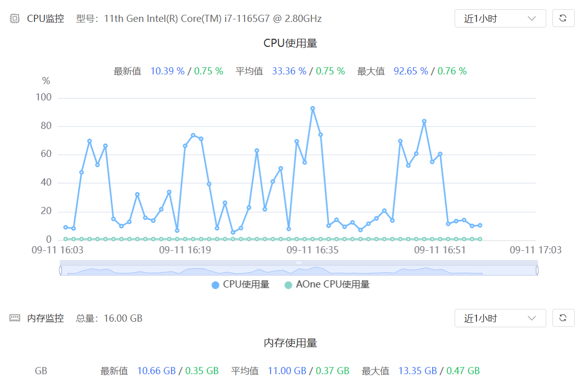Image resolution: width=583 pixels, height=392 pixels.
Task: Toggle the CPU使用量 legend series
Action: 241,285
